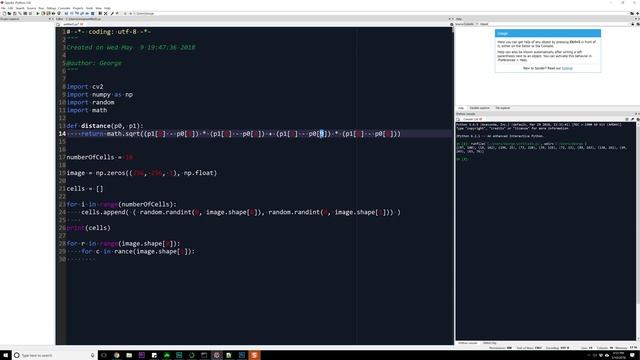
Task: Open Chrome from the taskbar
Action: 117,356
